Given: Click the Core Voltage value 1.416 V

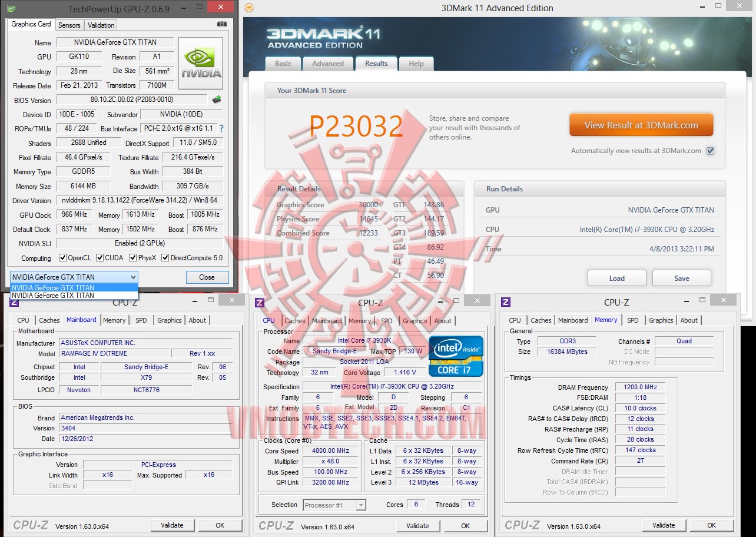Looking at the screenshot, I should point(404,372).
